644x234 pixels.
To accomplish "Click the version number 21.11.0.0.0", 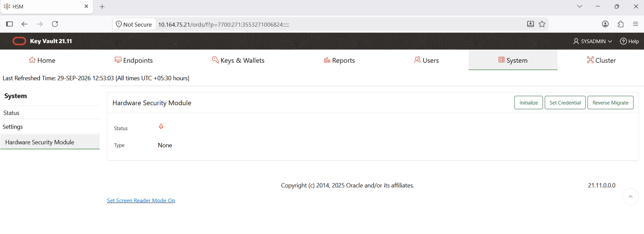I will tap(602, 185).
